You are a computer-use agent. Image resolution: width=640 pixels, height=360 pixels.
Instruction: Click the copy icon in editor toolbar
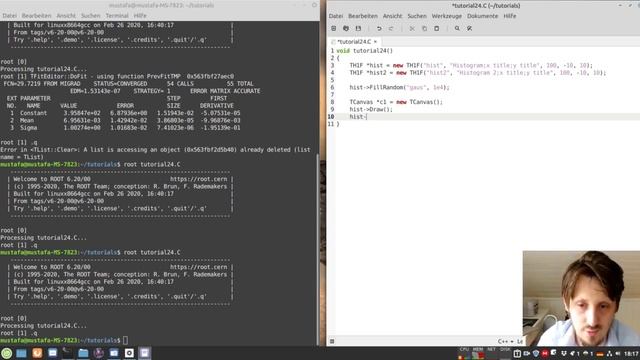[424, 29]
